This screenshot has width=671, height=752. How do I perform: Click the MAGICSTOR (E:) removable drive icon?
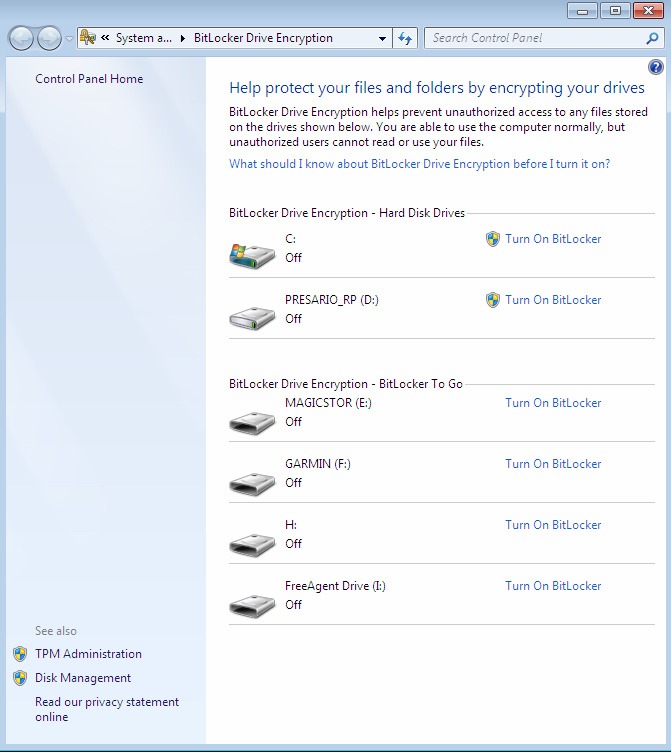(x=252, y=422)
